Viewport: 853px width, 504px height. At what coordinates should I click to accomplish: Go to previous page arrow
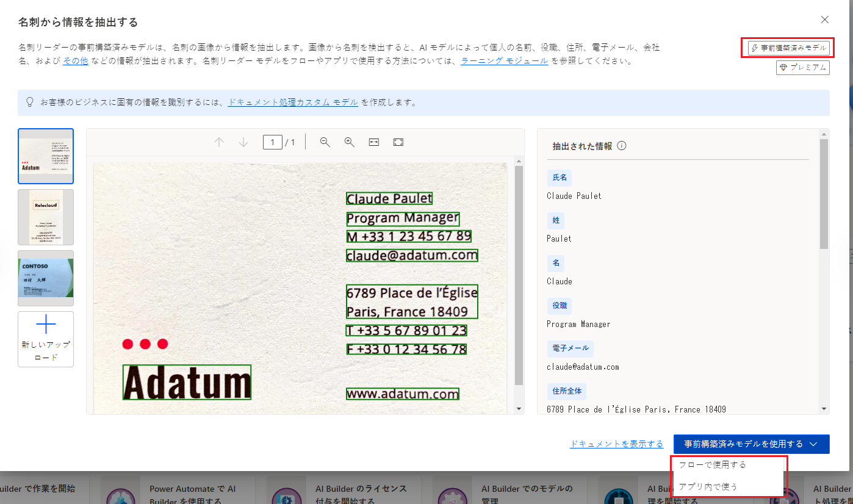pos(219,142)
